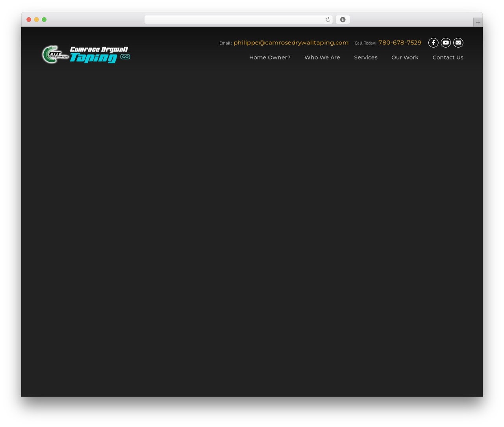Maximize the window with green button

coord(44,20)
